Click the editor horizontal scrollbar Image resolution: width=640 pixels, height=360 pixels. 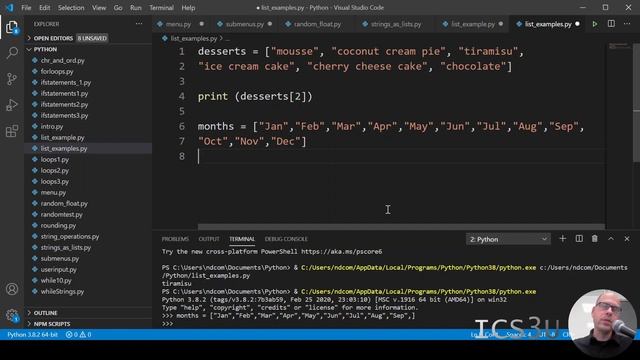pos(401,226)
